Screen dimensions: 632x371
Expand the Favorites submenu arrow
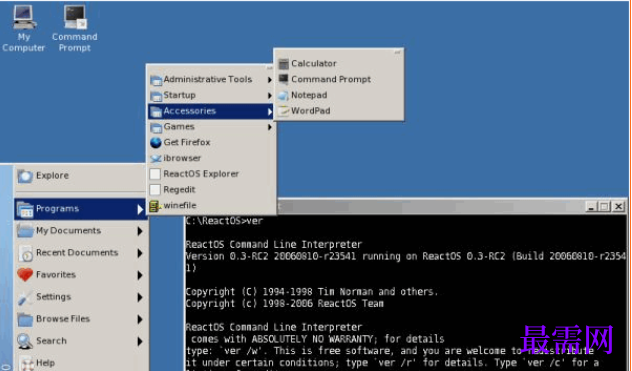[140, 275]
